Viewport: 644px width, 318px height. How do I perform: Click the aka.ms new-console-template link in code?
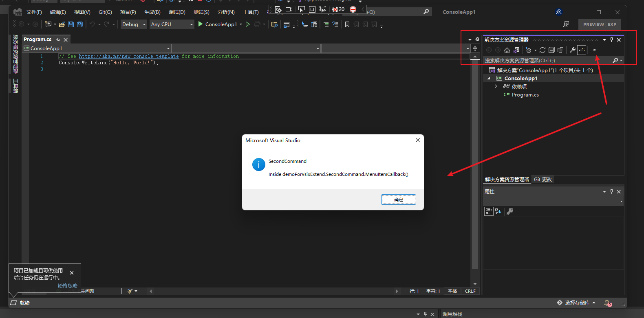129,56
